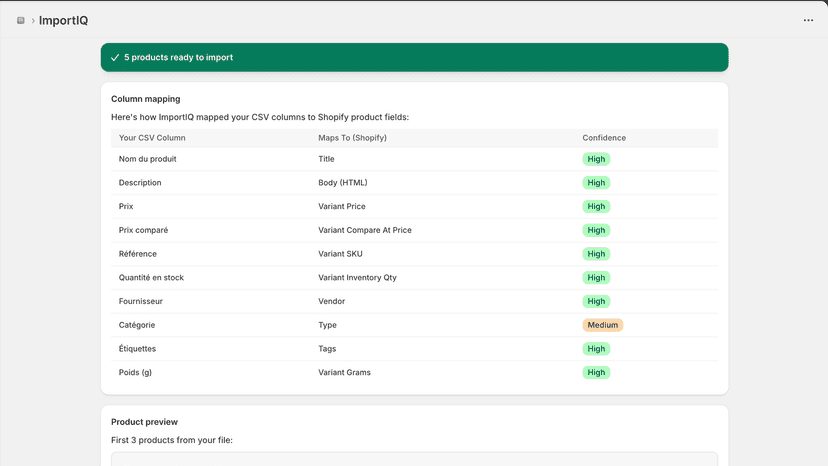This screenshot has height=466, width=828.
Task: Click 'First 3 products from your file' text
Action: (172, 440)
